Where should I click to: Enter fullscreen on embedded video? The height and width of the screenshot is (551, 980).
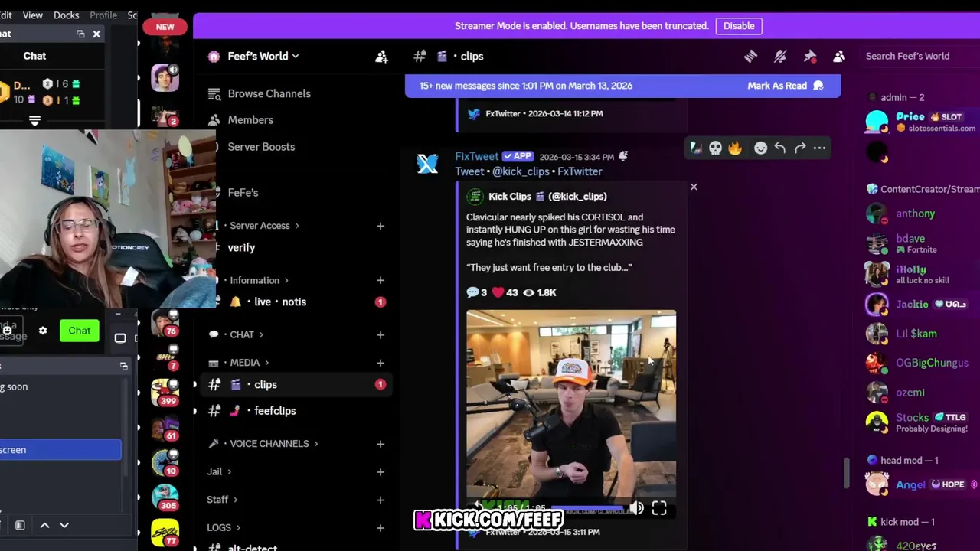point(659,508)
